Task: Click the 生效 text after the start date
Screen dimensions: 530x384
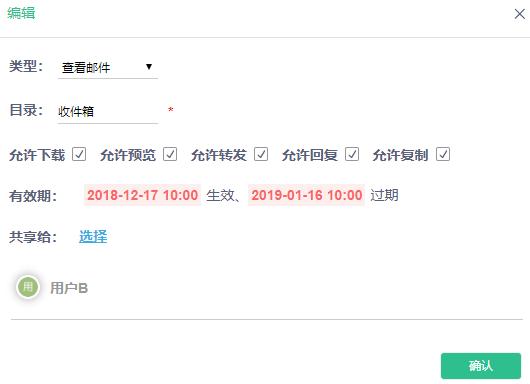Action: click(x=220, y=195)
